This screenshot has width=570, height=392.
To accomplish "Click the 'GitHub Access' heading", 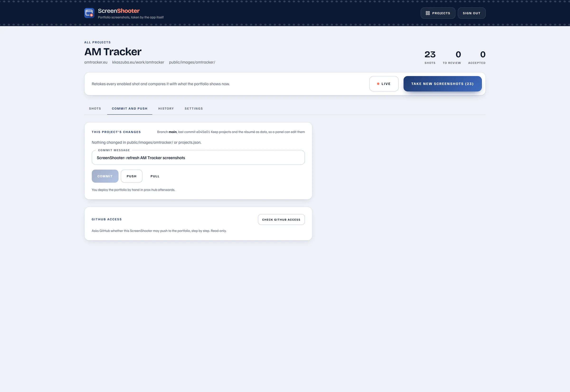I will 107,219.
